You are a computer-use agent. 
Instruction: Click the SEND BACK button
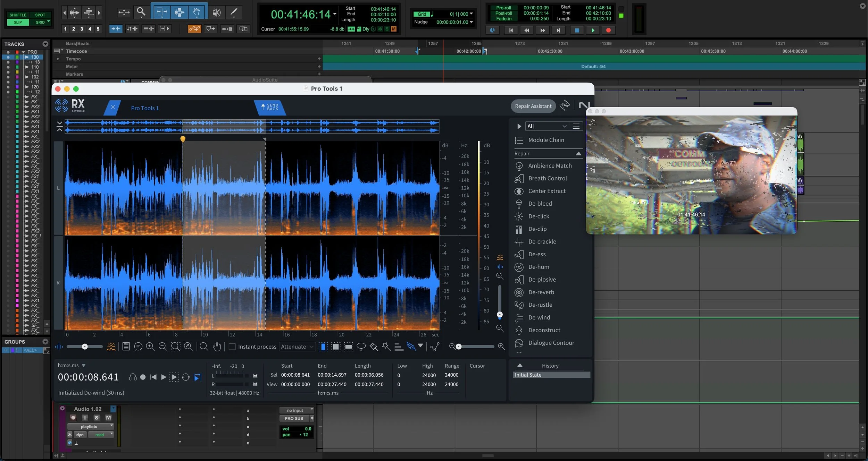point(270,108)
